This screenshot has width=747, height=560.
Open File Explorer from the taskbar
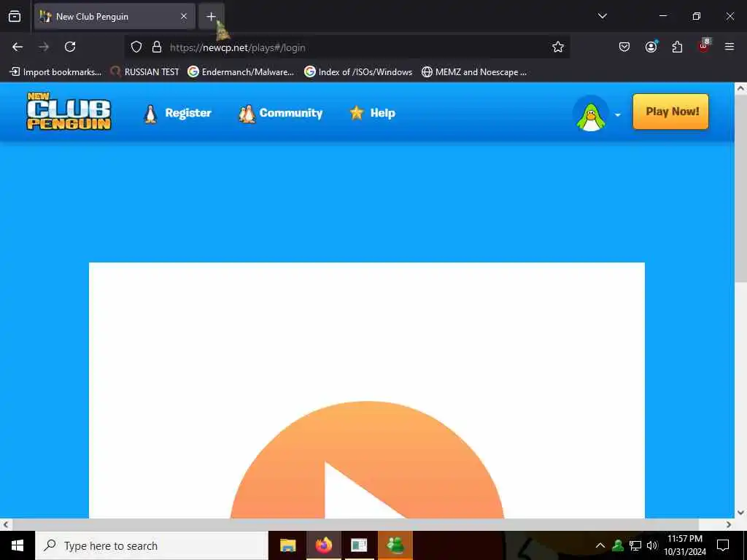[x=287, y=545]
